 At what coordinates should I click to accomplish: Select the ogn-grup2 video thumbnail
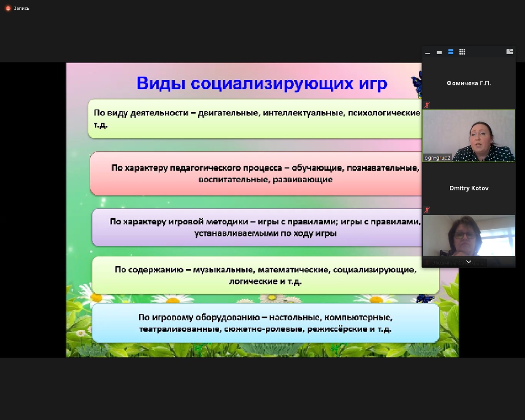click(469, 136)
